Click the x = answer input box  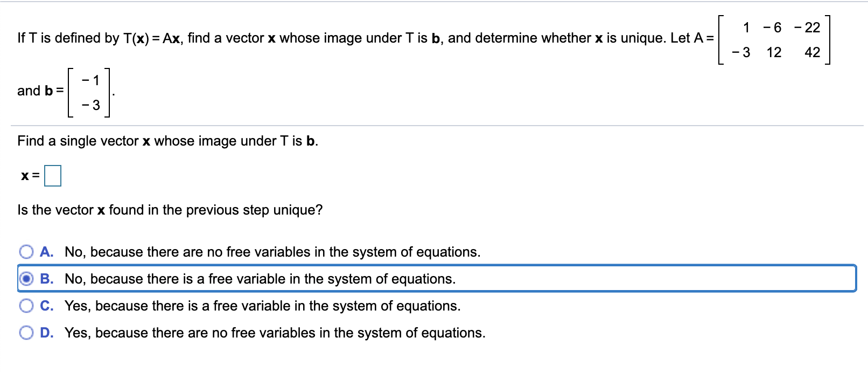53,175
